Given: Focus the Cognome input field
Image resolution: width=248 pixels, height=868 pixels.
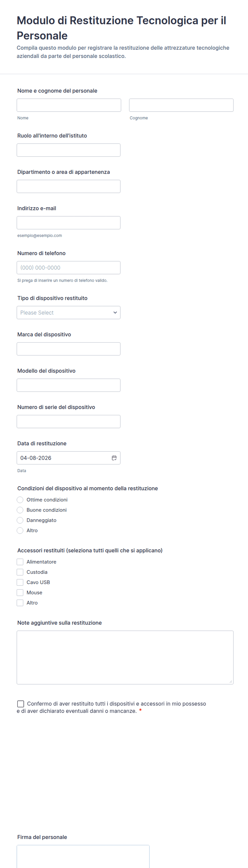Looking at the screenshot, I should (181, 105).
